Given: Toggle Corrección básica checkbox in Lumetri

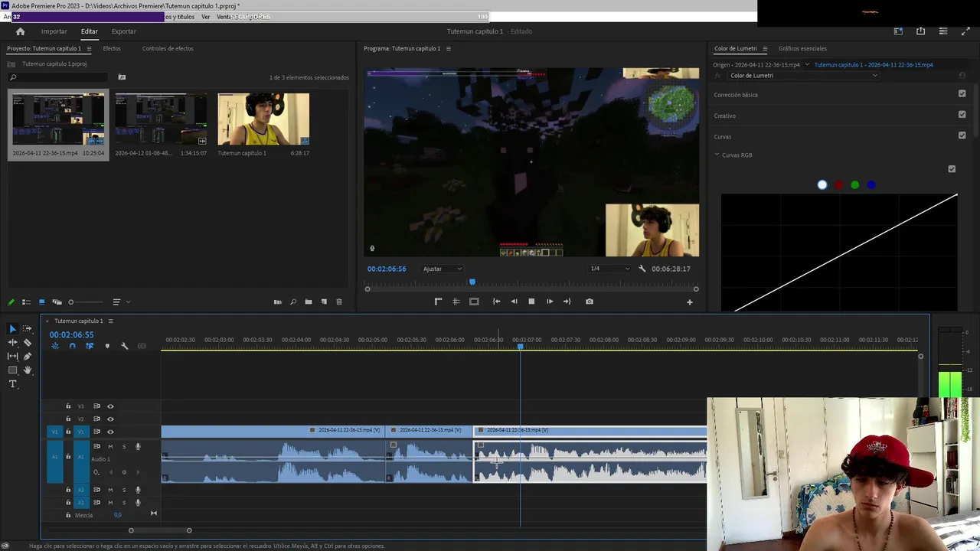Looking at the screenshot, I should [x=962, y=94].
